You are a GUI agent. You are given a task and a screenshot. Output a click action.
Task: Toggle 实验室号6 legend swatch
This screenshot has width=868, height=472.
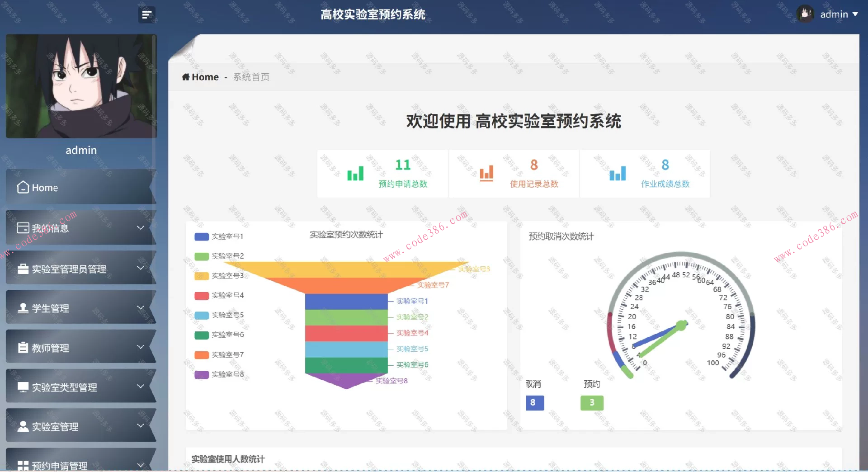click(x=202, y=335)
